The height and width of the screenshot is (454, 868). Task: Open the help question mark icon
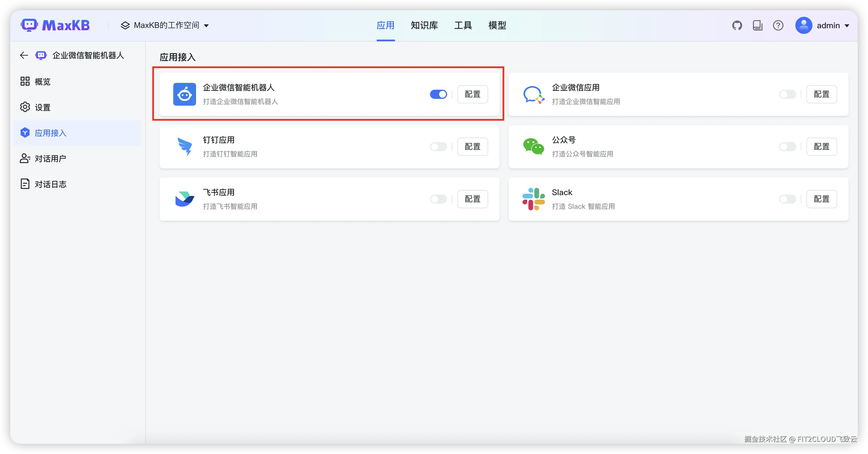778,25
